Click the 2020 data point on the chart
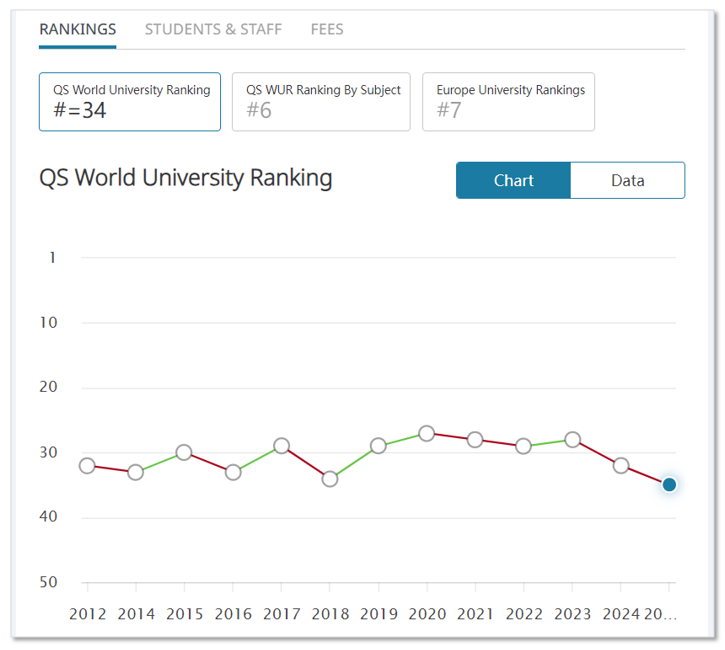This screenshot has height=650, width=725. [x=427, y=434]
